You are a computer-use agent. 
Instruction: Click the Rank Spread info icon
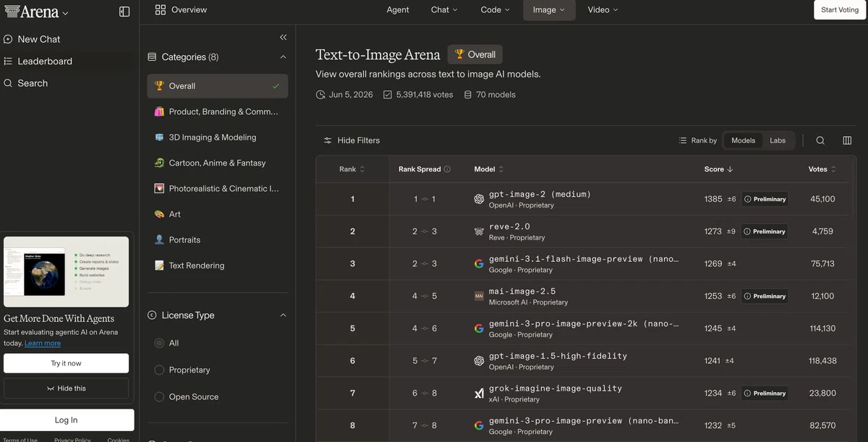pos(447,169)
